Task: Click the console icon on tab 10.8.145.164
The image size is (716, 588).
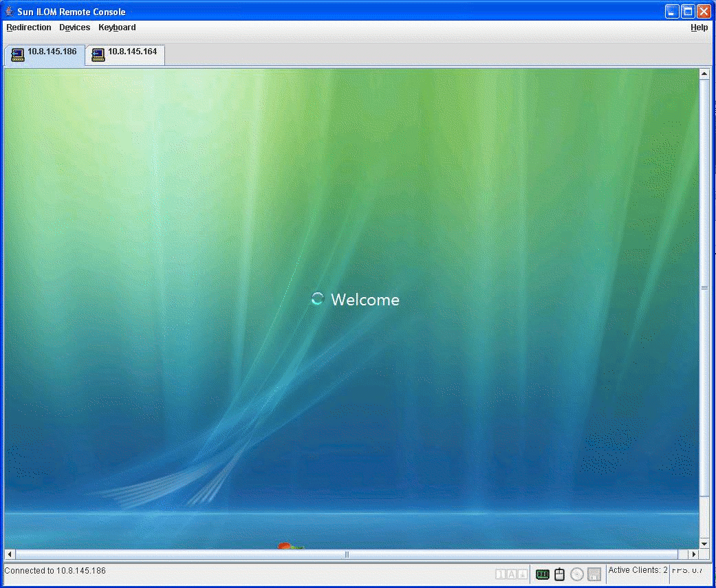Action: click(x=97, y=54)
